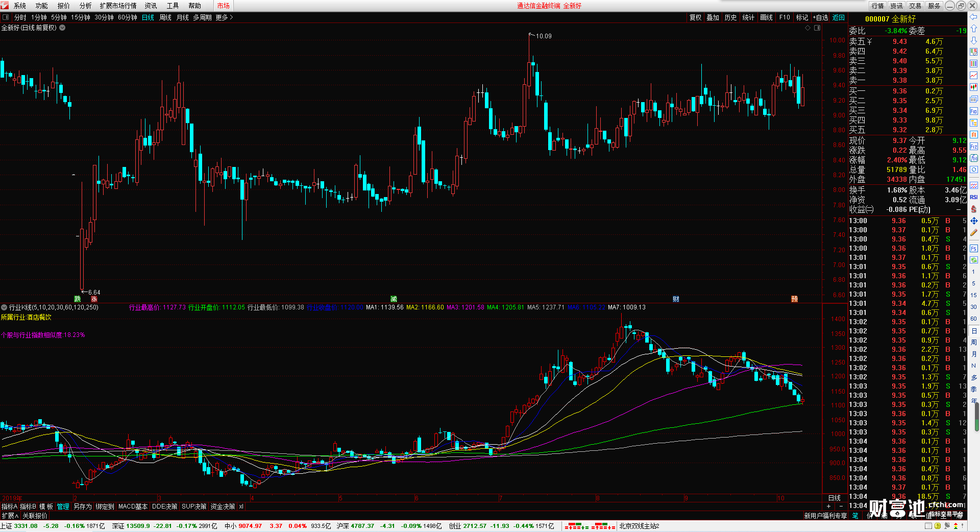This screenshot has height=532, width=980.
Task: Click the zoom-in plus button below price axis
Action: pos(828,506)
